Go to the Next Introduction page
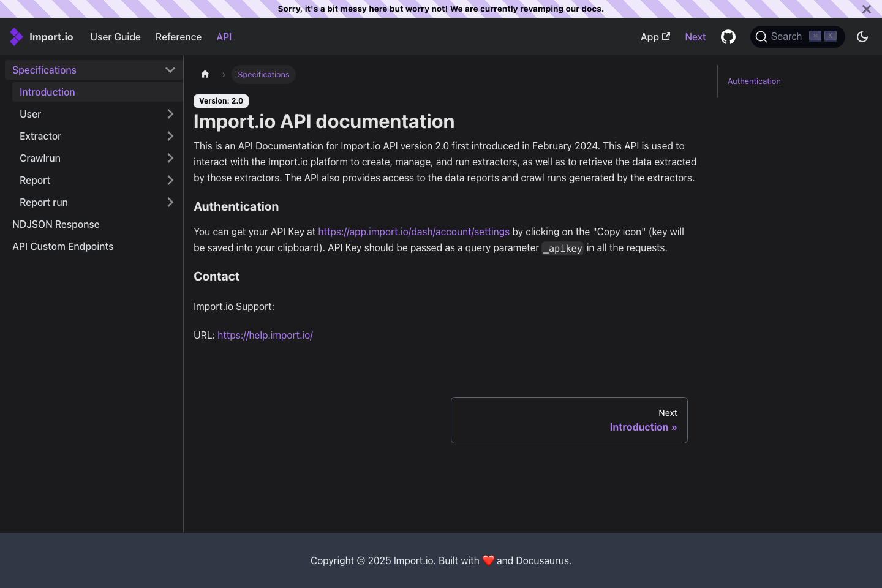This screenshot has height=588, width=882. [643, 427]
